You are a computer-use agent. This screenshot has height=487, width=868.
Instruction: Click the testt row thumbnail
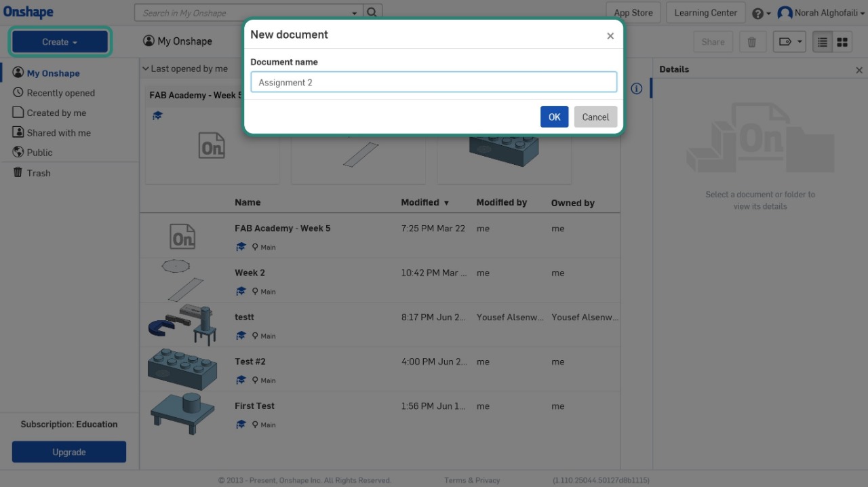(182, 325)
